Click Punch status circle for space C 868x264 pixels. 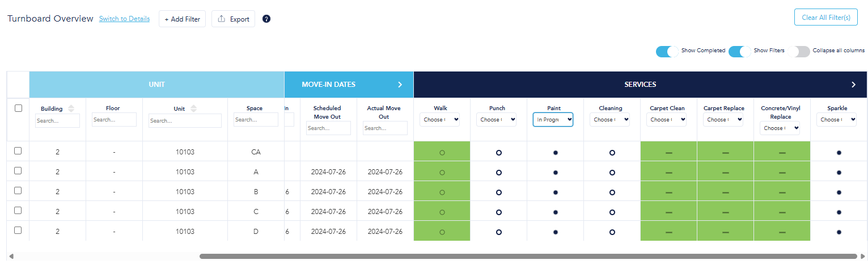pos(499,212)
